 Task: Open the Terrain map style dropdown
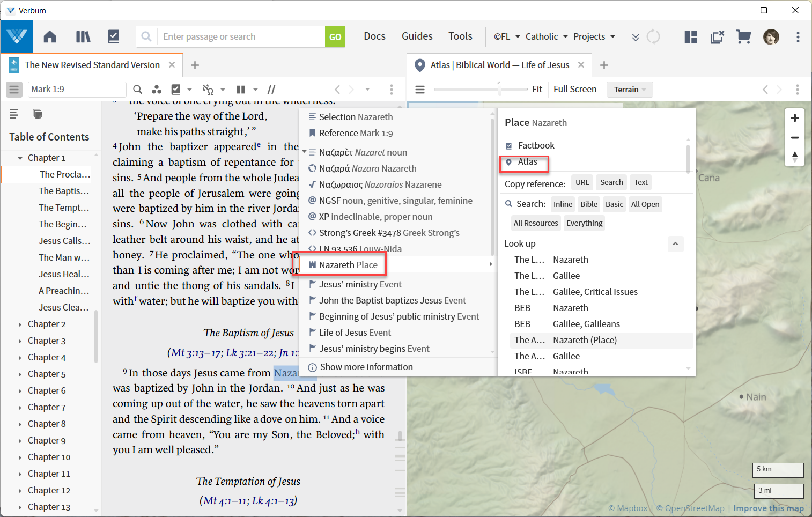(630, 90)
